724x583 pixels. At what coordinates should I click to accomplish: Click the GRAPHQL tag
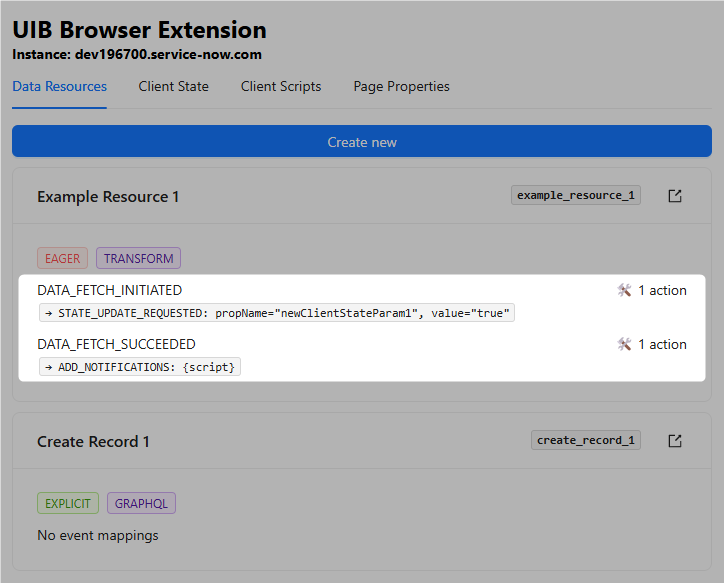click(x=141, y=504)
